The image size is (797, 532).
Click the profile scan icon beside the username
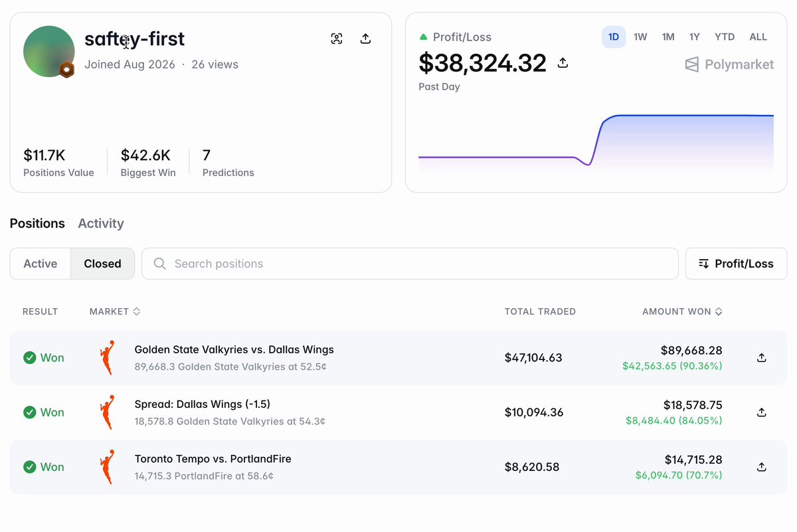pos(337,39)
